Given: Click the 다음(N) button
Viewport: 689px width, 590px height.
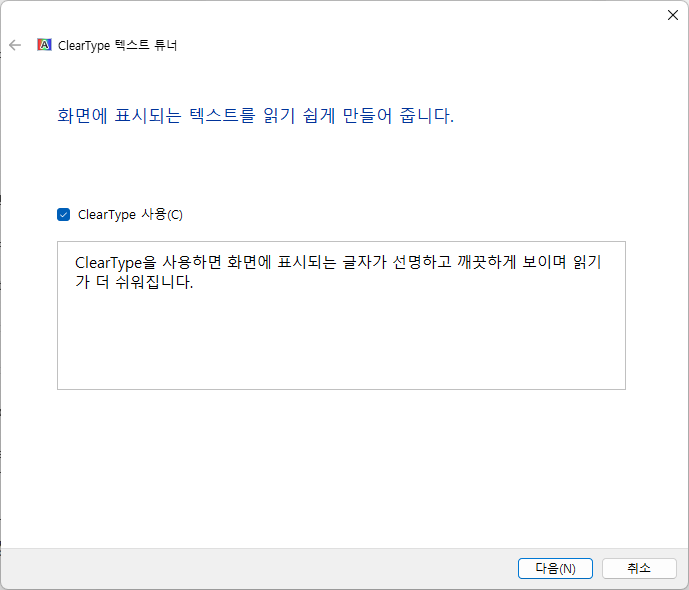Looking at the screenshot, I should [555, 568].
